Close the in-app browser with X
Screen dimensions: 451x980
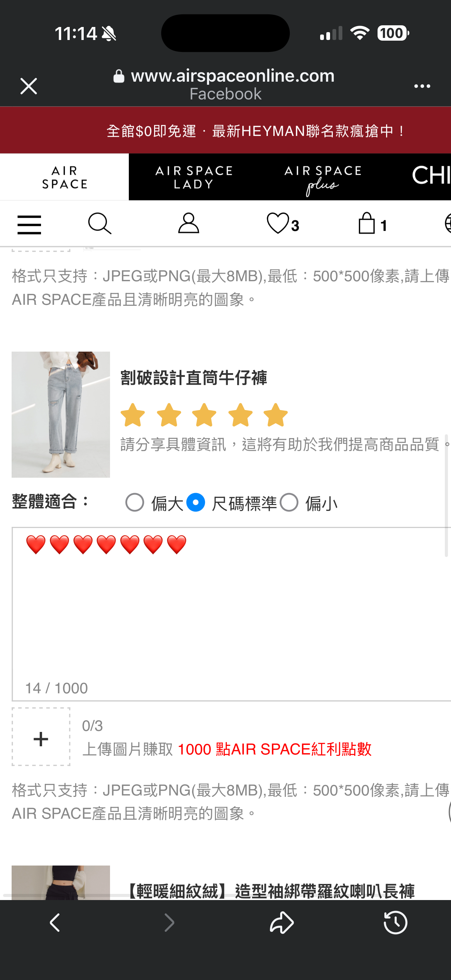(x=28, y=86)
